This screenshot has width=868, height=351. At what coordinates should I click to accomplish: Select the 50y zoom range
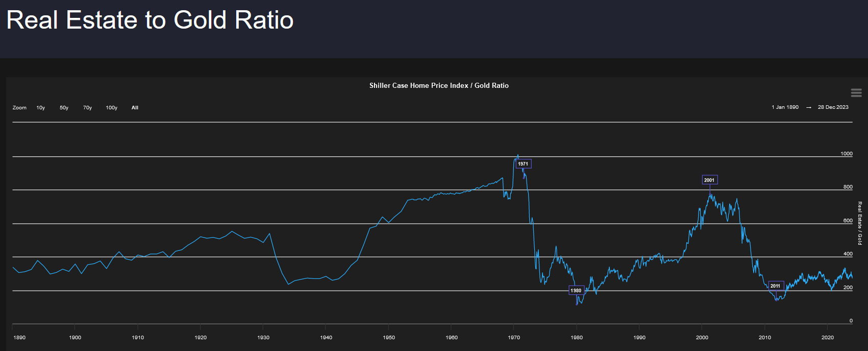point(64,108)
